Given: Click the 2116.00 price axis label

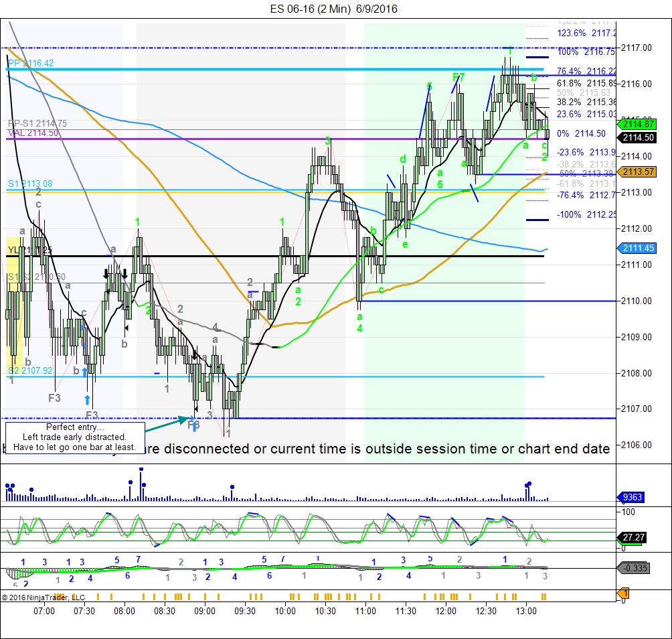Looking at the screenshot, I should point(637,84).
